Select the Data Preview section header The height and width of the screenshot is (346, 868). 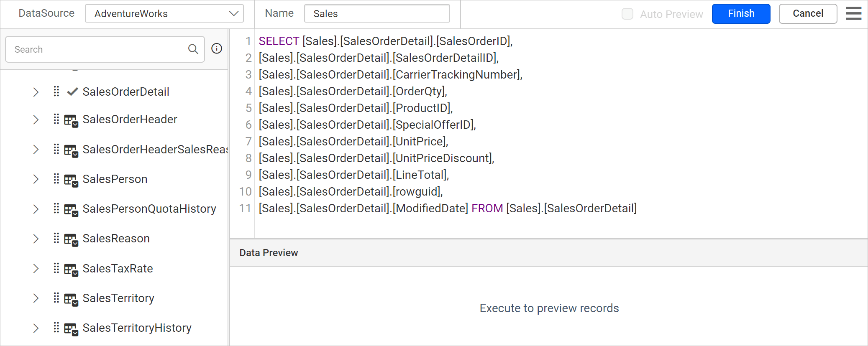pos(269,252)
